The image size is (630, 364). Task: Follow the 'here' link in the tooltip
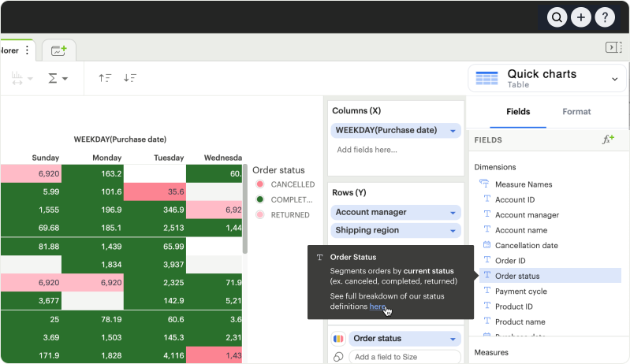[x=378, y=306]
